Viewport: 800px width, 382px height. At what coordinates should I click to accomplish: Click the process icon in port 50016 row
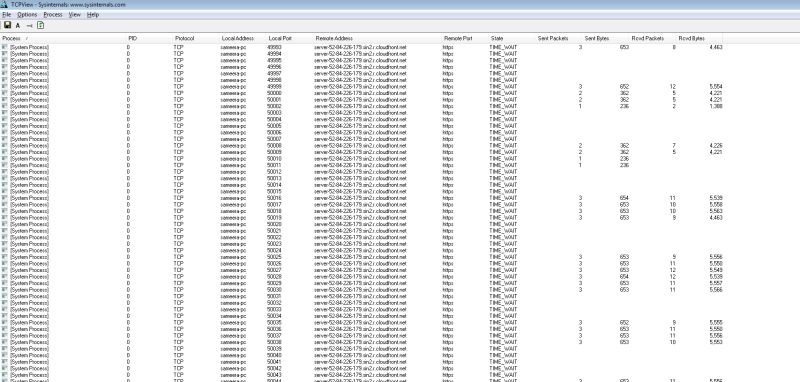5,198
